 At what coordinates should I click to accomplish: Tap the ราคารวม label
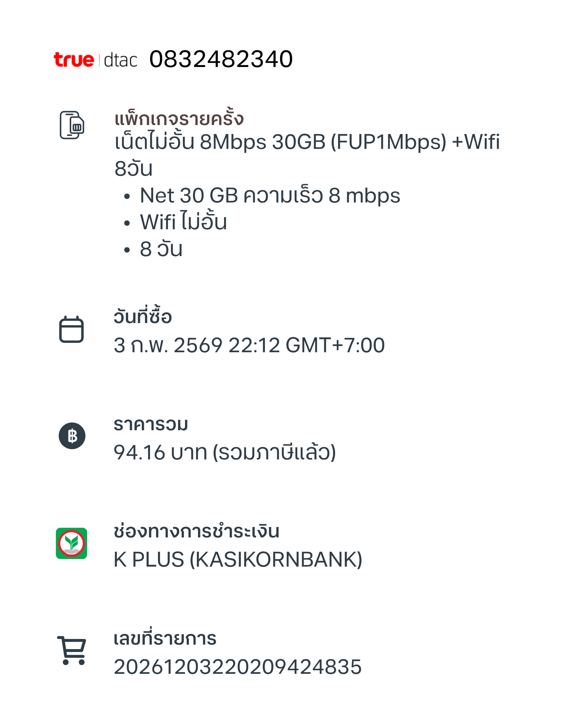[151, 424]
